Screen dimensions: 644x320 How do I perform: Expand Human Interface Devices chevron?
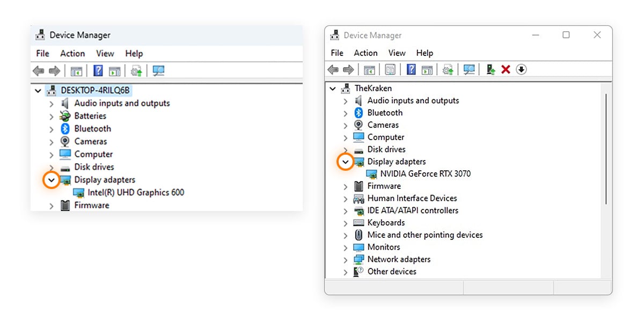pos(346,199)
